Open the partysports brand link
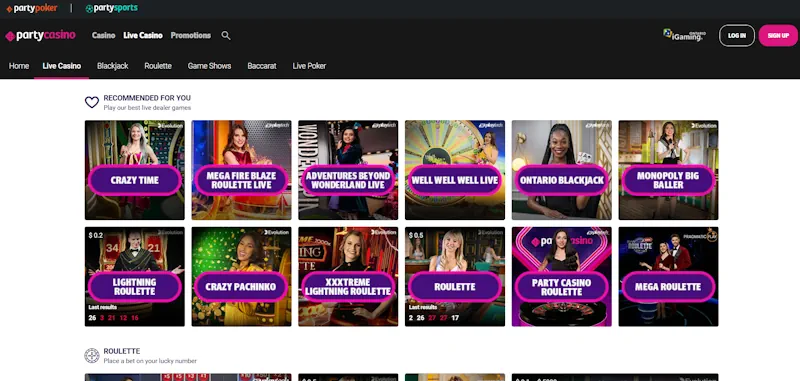800x381 pixels. 111,8
